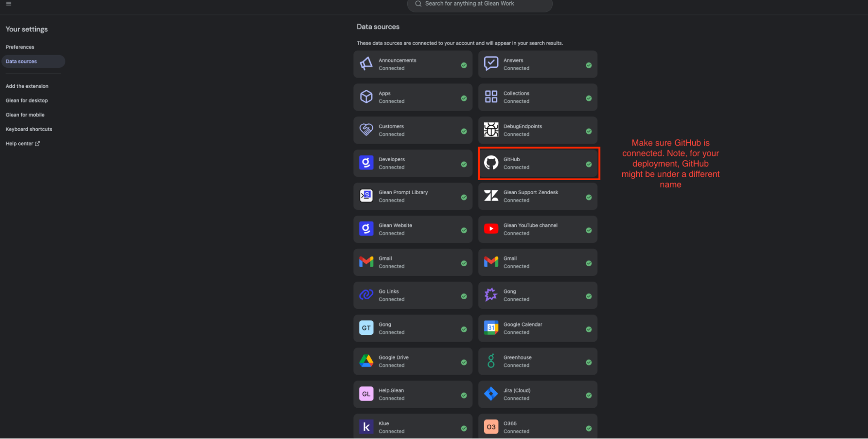Click the Google Calendar source name
The height and width of the screenshot is (439, 868).
522,324
